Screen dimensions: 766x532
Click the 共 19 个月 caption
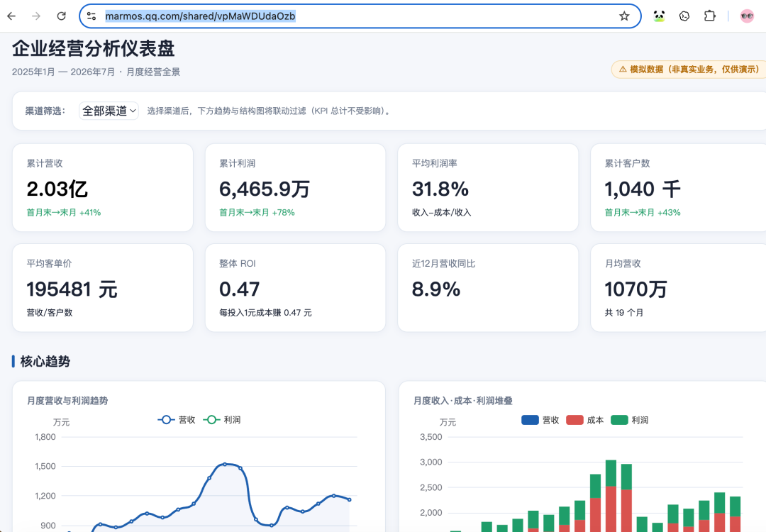click(624, 313)
